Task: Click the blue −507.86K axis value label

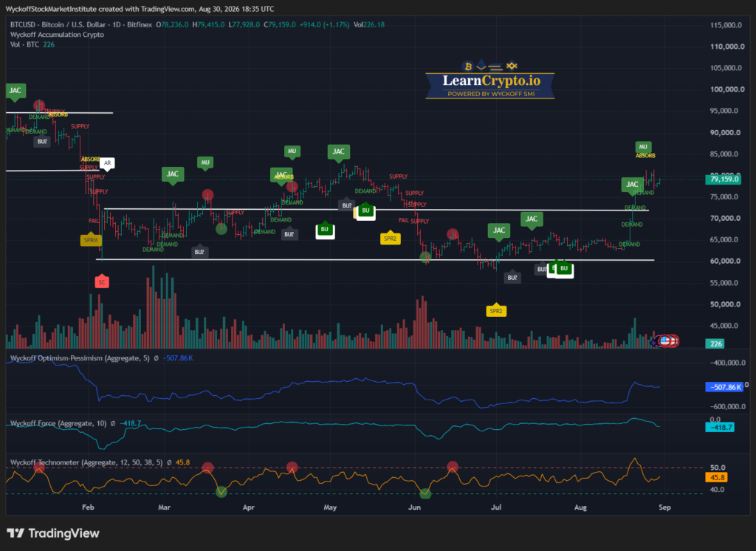Action: pyautogui.click(x=724, y=387)
